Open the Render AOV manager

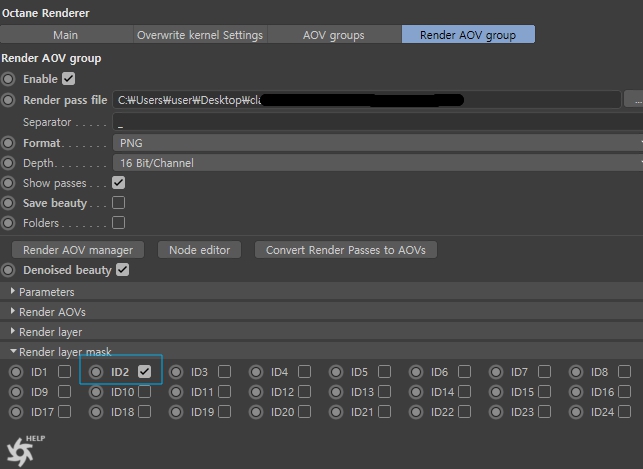pyautogui.click(x=78, y=250)
